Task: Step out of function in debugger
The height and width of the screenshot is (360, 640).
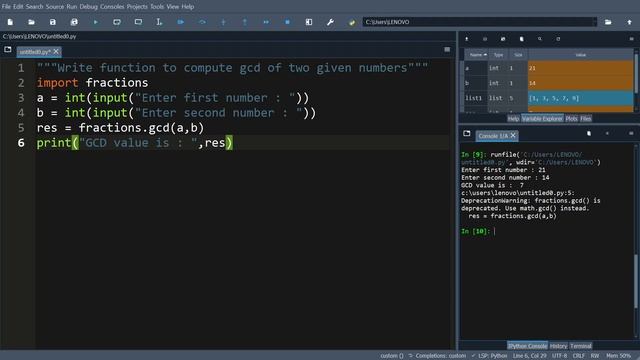Action: coord(245,22)
